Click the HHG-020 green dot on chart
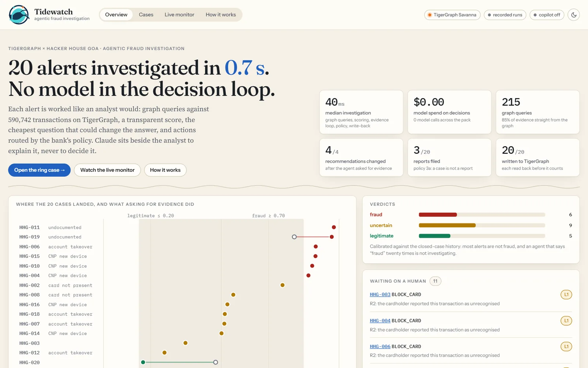This screenshot has height=368, width=588. 143,362
